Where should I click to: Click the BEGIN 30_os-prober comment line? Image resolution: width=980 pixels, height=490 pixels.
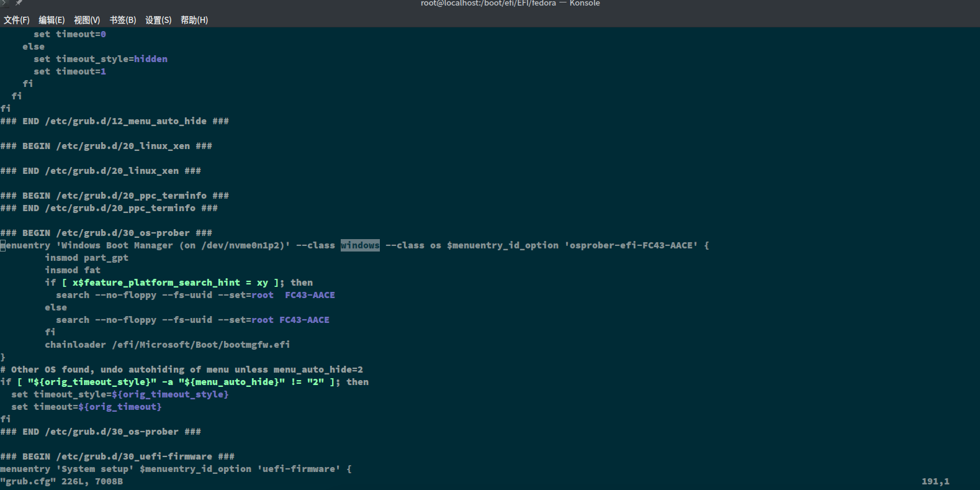coord(106,233)
